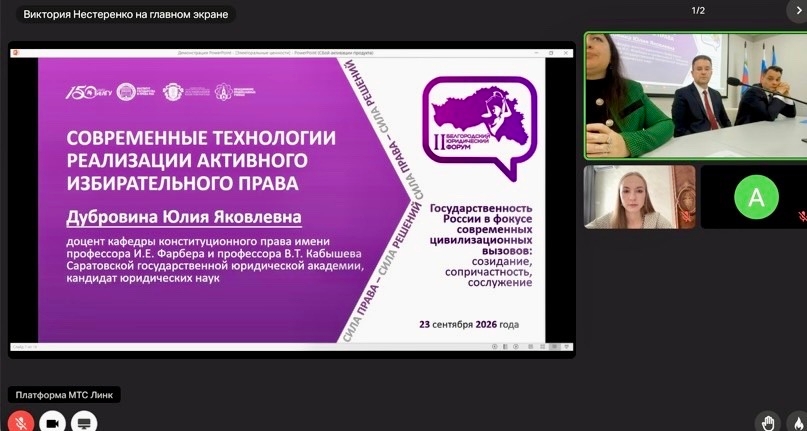Click the name 'Дубровина Юлия Яковлевна'

[184, 217]
